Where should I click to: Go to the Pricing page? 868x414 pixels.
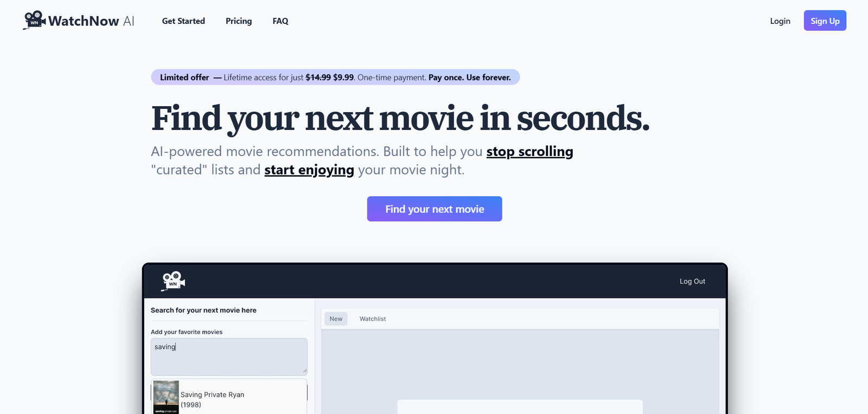pyautogui.click(x=239, y=21)
